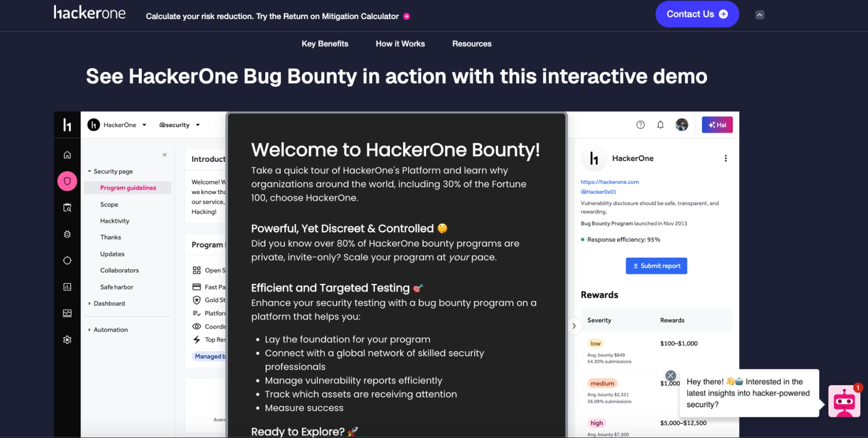Screen dimensions: 868x438
Task: Open the pink chatbot robot icon
Action: (x=844, y=401)
